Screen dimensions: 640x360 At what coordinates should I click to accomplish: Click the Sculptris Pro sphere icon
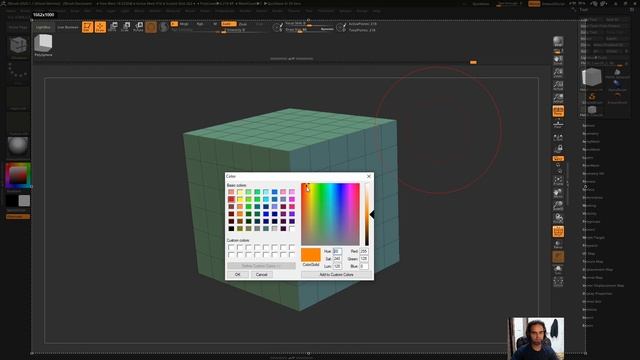pyautogui.click(x=164, y=27)
